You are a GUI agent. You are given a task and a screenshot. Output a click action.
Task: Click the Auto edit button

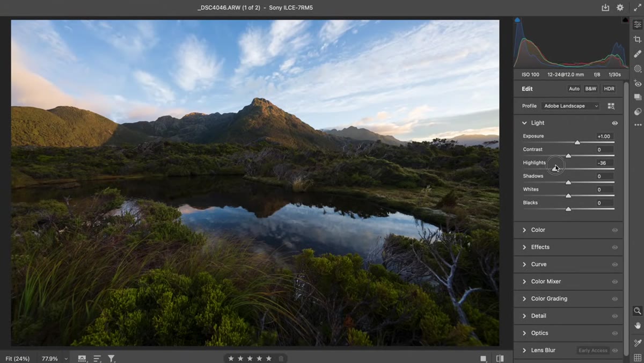point(574,89)
